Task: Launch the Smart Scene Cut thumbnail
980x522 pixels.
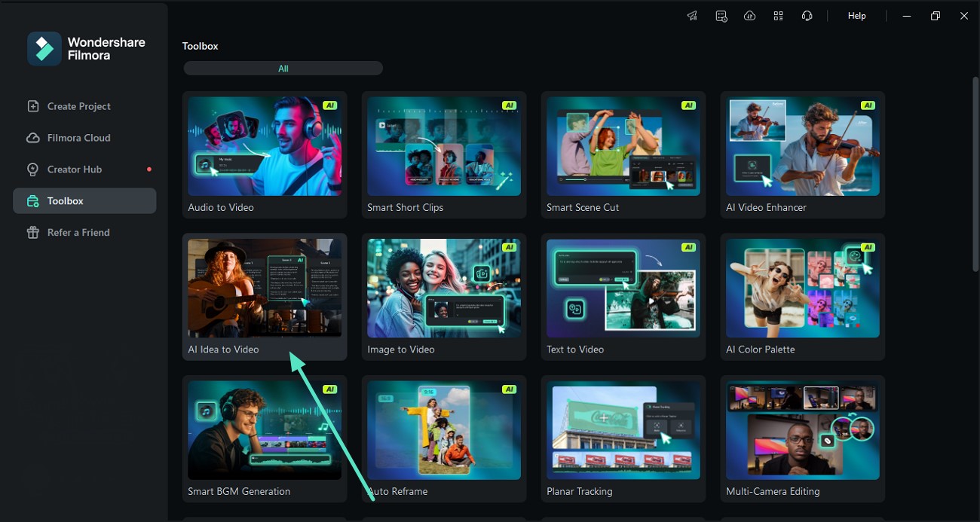Action: click(623, 146)
